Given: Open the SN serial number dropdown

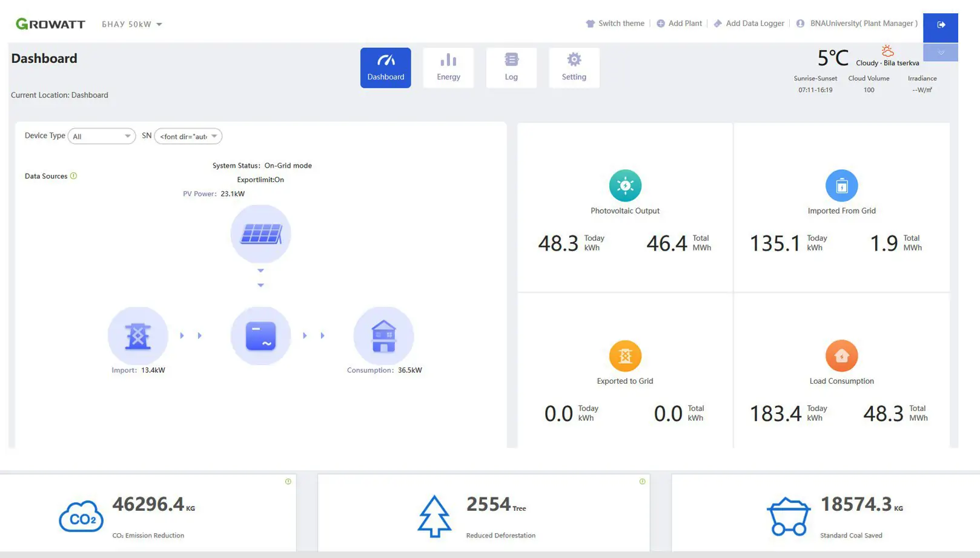Looking at the screenshot, I should point(188,136).
